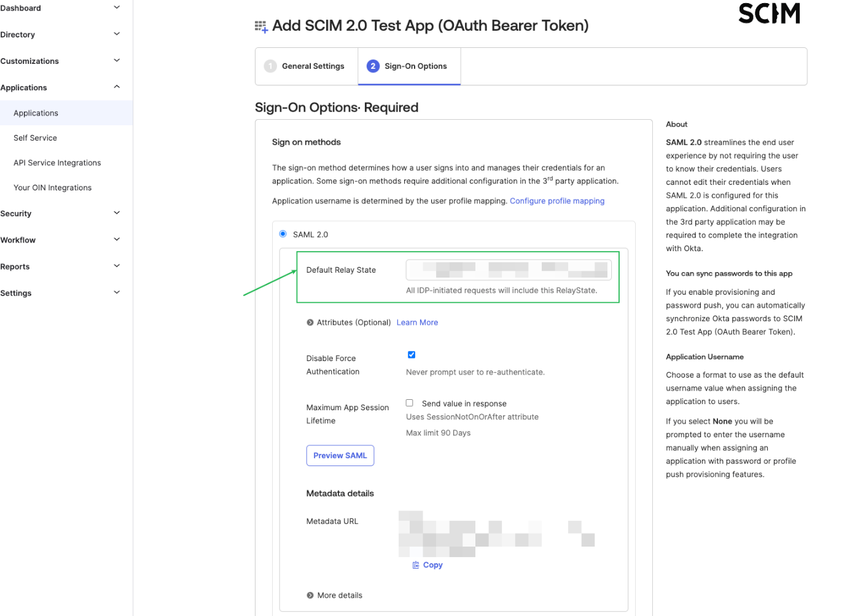Enable the Send value in response checkbox
The image size is (847, 616).
click(409, 402)
